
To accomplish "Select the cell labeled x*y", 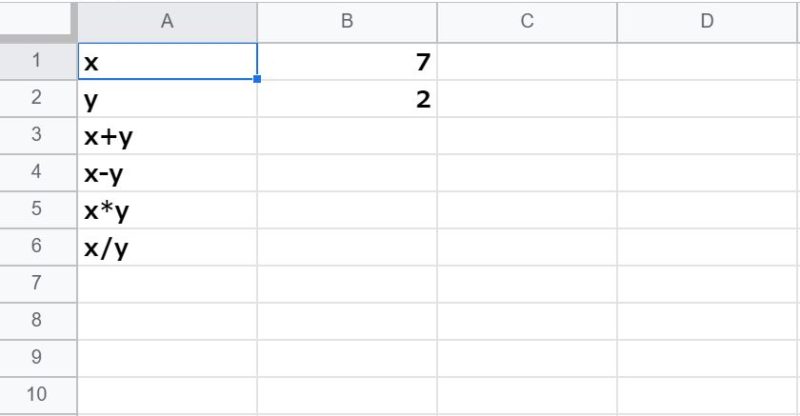I will pos(167,211).
